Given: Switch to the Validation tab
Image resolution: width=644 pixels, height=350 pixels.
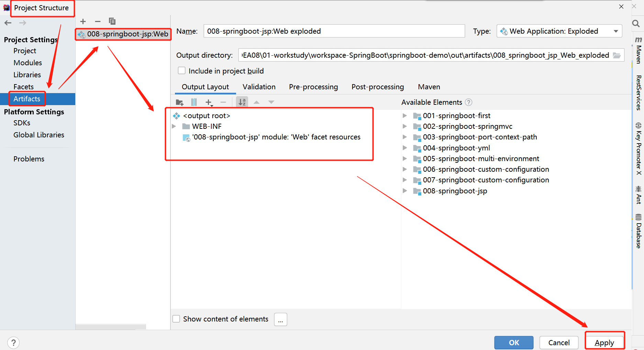Looking at the screenshot, I should [x=259, y=87].
